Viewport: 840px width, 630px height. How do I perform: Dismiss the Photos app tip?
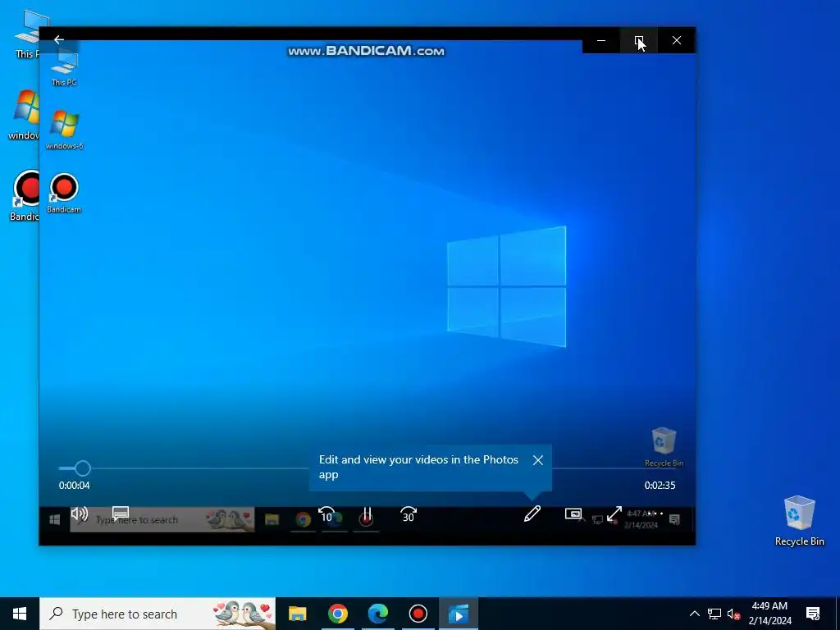[538, 460]
